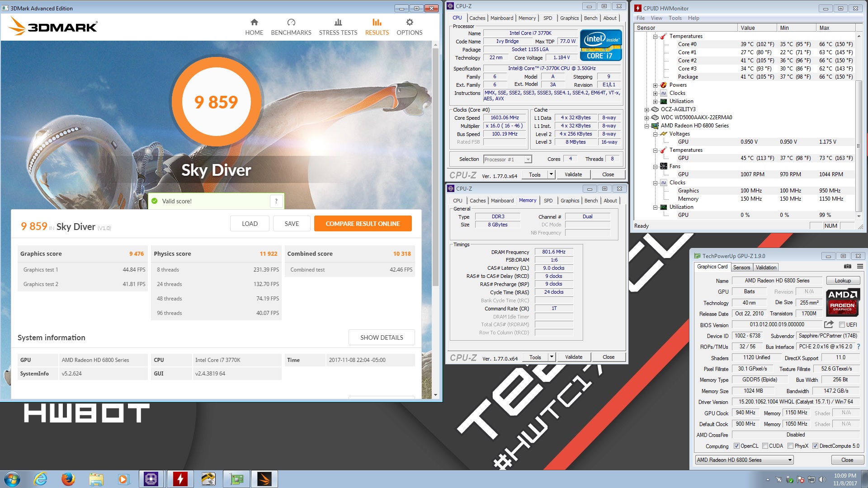Screen dimensions: 868x488
Task: Collapse AMD Radeon HD 6800 Series node
Action: [x=646, y=126]
